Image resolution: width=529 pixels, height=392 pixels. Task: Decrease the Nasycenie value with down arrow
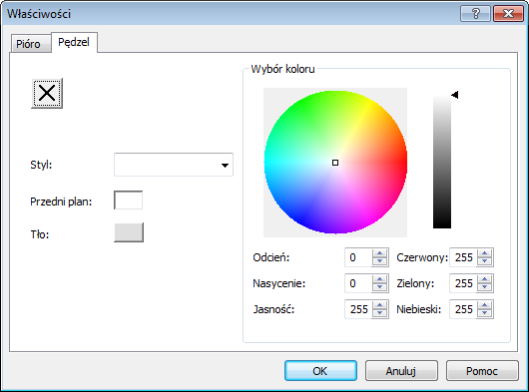point(380,287)
